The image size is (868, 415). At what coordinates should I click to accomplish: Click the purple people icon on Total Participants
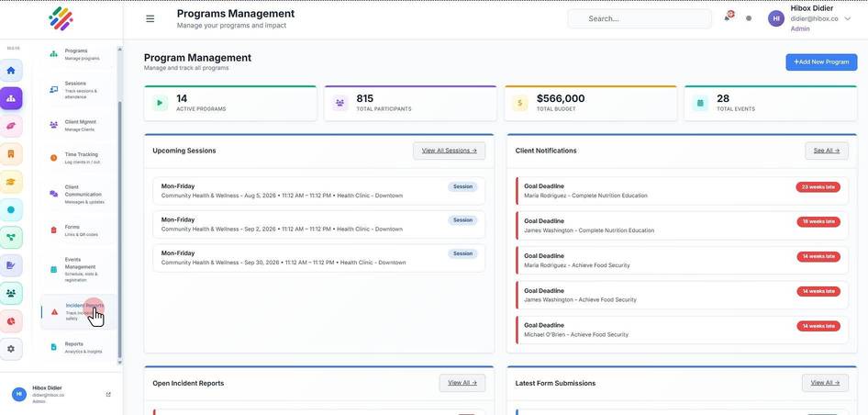(x=339, y=103)
